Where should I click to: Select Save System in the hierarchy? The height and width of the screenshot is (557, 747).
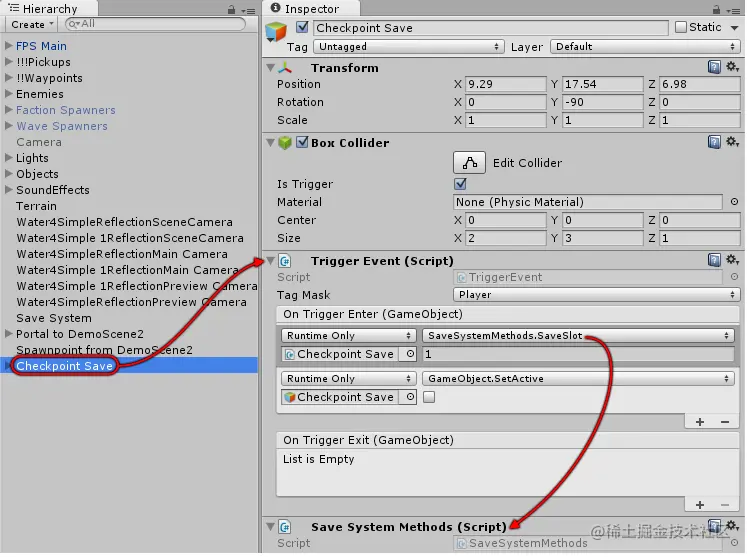point(54,318)
